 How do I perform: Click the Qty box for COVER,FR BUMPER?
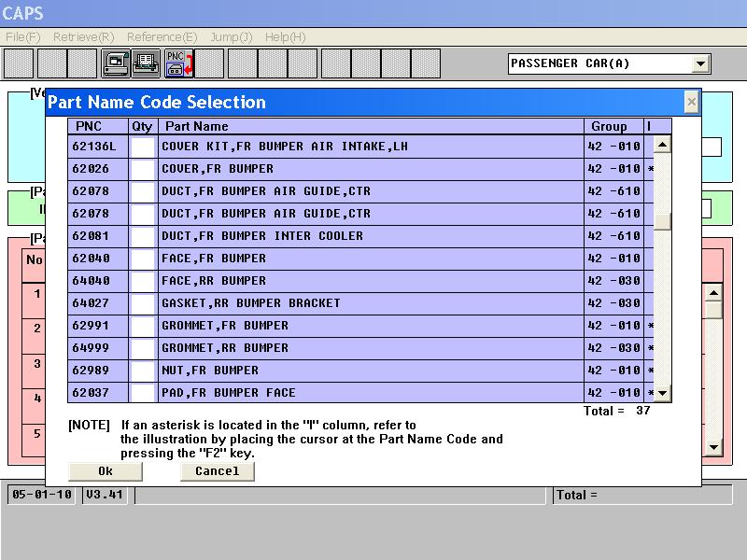point(143,169)
